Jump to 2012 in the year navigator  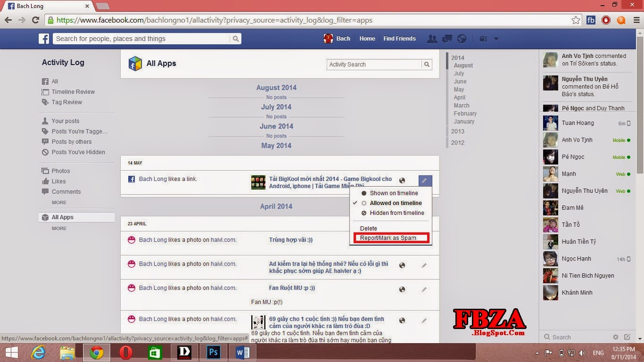pyautogui.click(x=457, y=143)
